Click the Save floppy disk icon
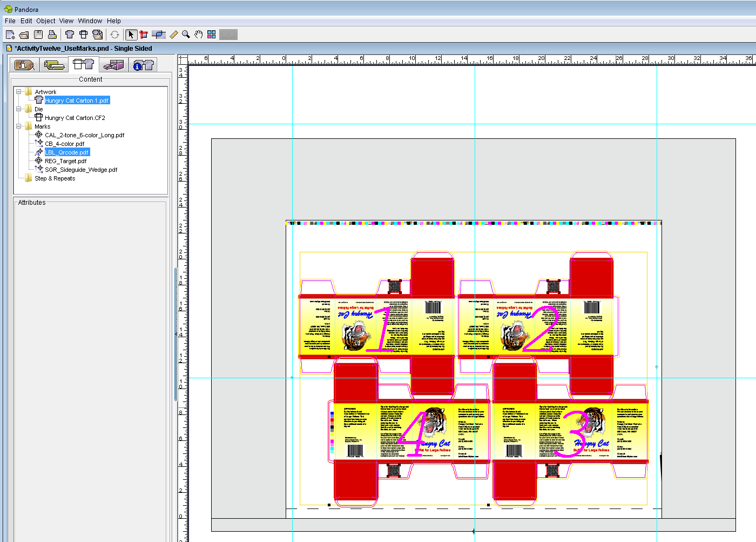 pos(38,35)
